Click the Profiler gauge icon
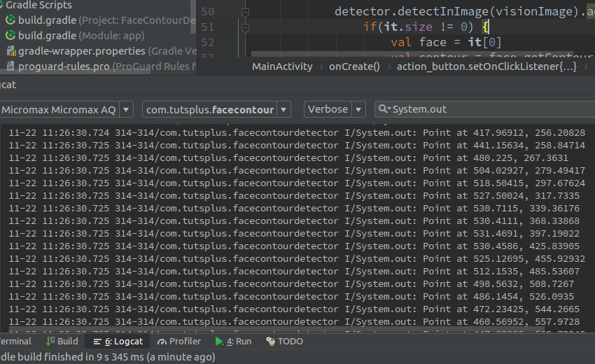Image resolution: width=595 pixels, height=364 pixels. coord(162,342)
